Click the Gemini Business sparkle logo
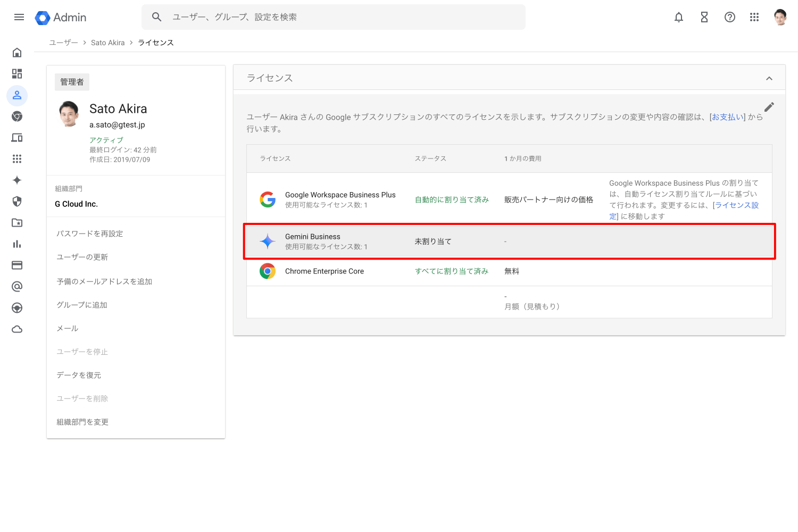The image size is (798, 532). pyautogui.click(x=268, y=242)
